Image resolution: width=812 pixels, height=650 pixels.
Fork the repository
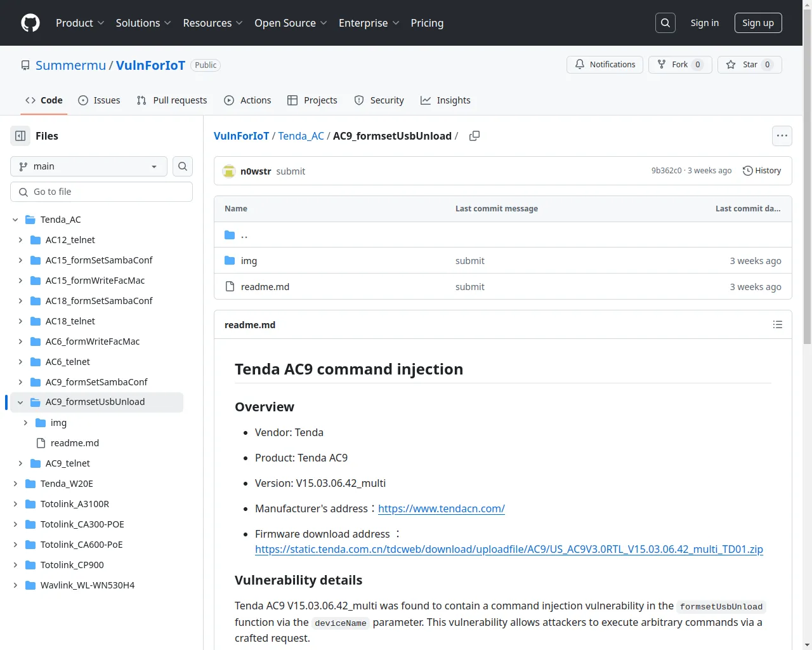tap(680, 65)
